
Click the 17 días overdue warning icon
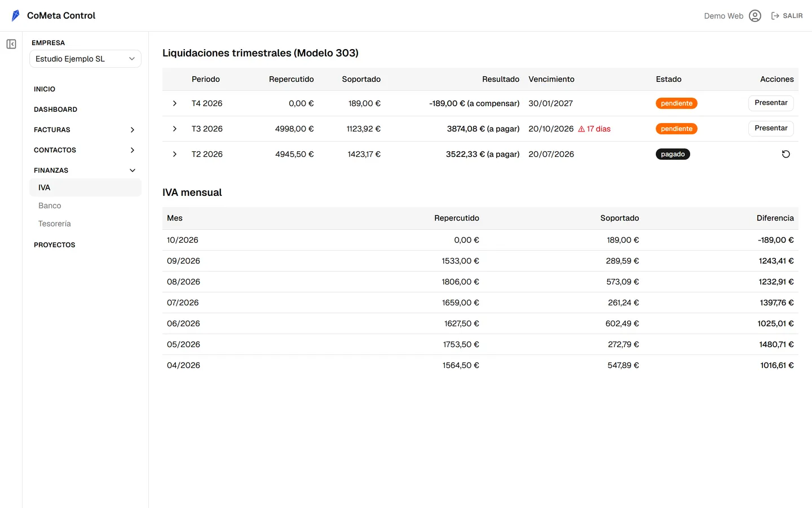tap(581, 129)
